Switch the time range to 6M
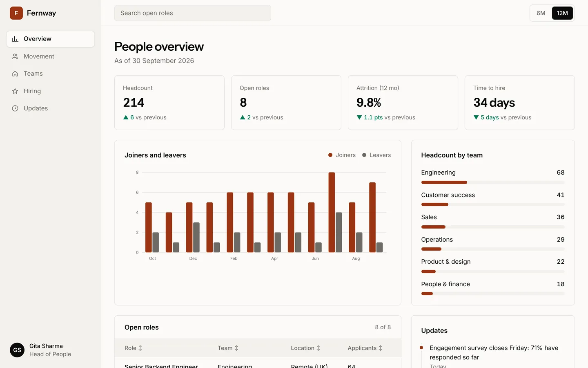 (541, 13)
